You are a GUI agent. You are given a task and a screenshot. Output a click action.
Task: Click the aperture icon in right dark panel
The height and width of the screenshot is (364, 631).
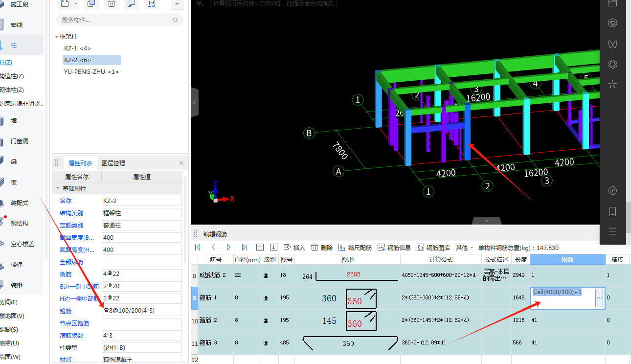coord(612,23)
